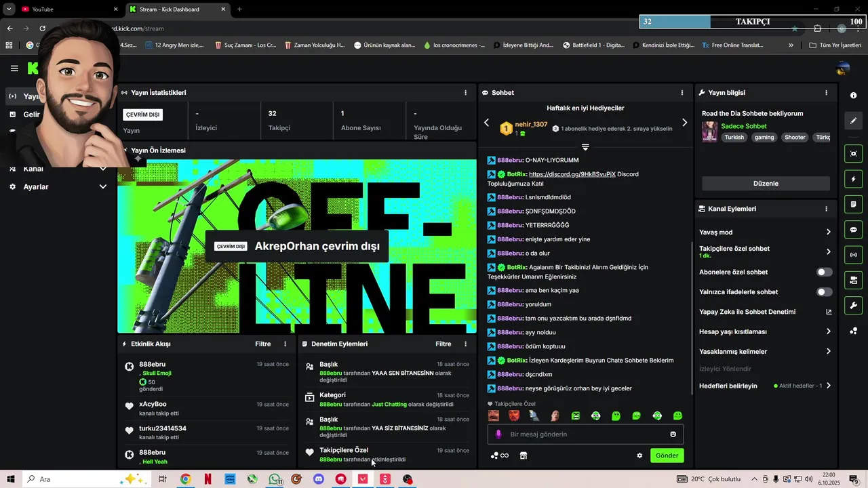Image resolution: width=868 pixels, height=488 pixels.
Task: Click the Düzenle button in stream info
Action: coord(766,184)
